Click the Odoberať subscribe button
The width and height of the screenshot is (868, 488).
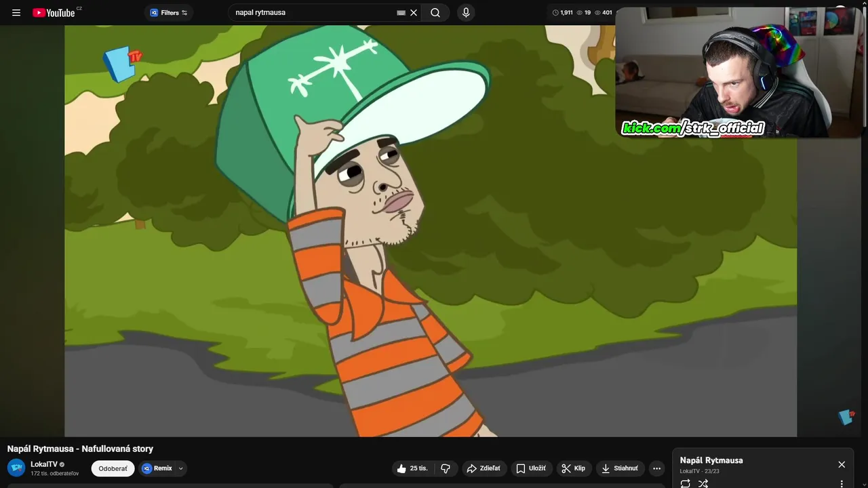tap(113, 468)
